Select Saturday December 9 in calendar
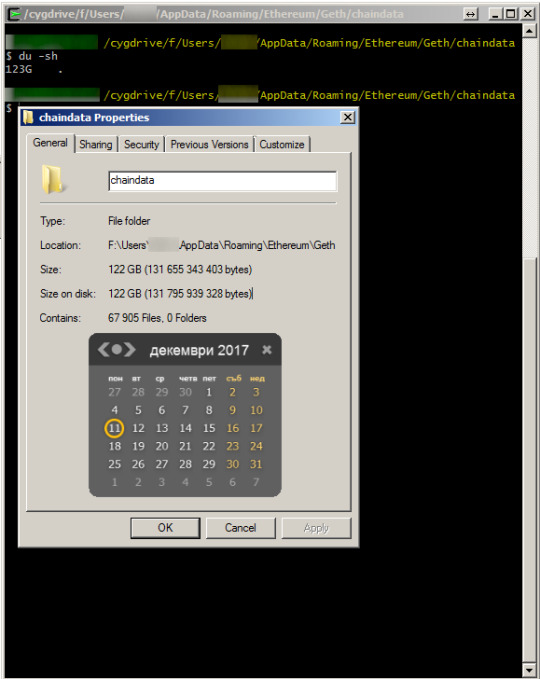The width and height of the screenshot is (540, 679). click(233, 410)
